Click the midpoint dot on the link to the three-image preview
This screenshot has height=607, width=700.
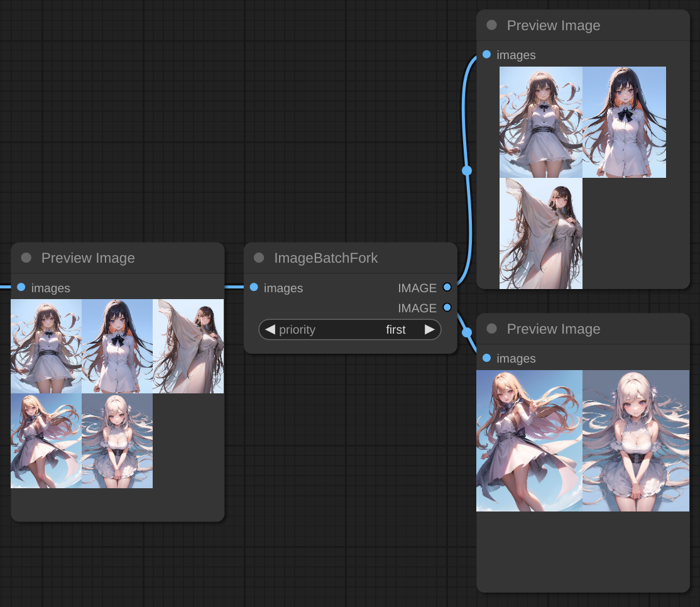coord(466,170)
